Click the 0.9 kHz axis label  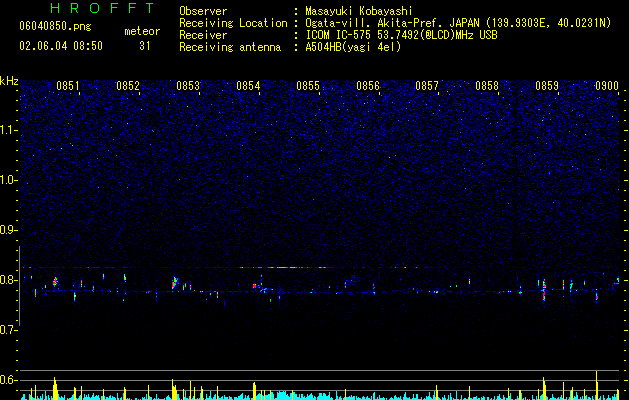click(9, 230)
